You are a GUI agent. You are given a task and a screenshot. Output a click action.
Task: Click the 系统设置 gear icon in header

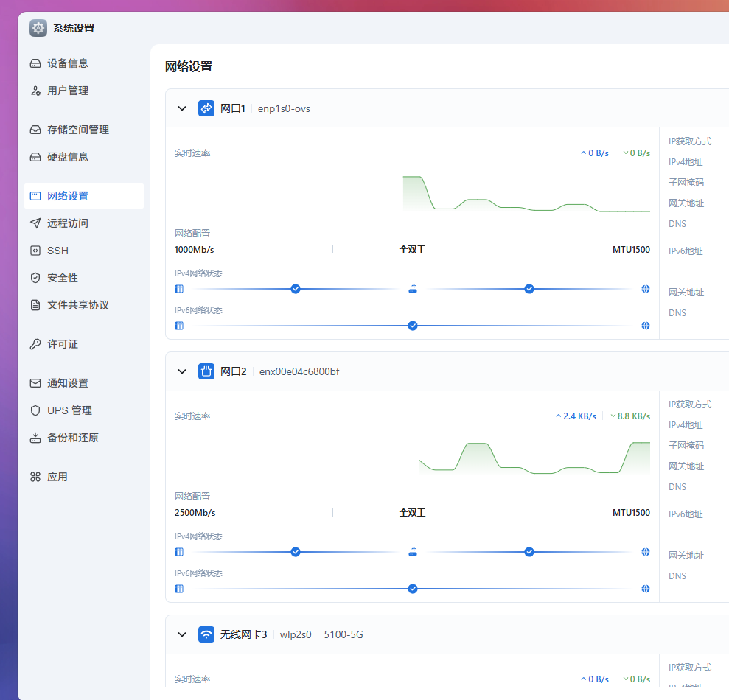[x=38, y=27]
